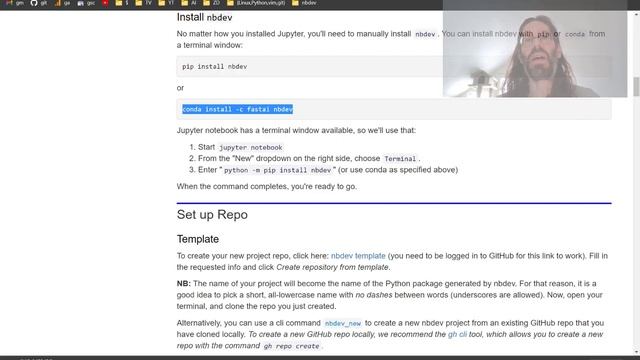This screenshot has height=360, width=640.
Task: Click the highlighted 'conda install -c fastai nbdev' command
Action: [x=238, y=109]
